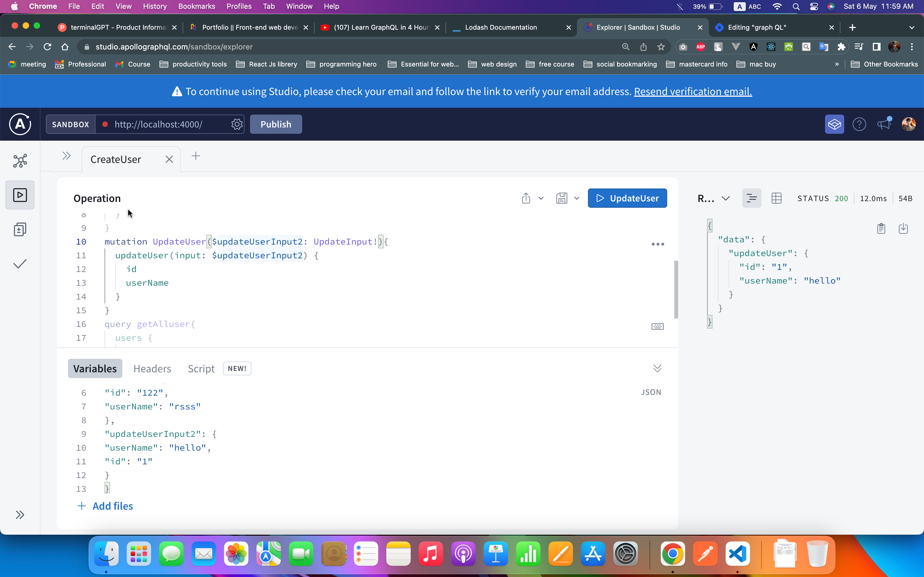This screenshot has width=924, height=577.
Task: Open the Explorer play icon in sidebar
Action: [x=20, y=195]
